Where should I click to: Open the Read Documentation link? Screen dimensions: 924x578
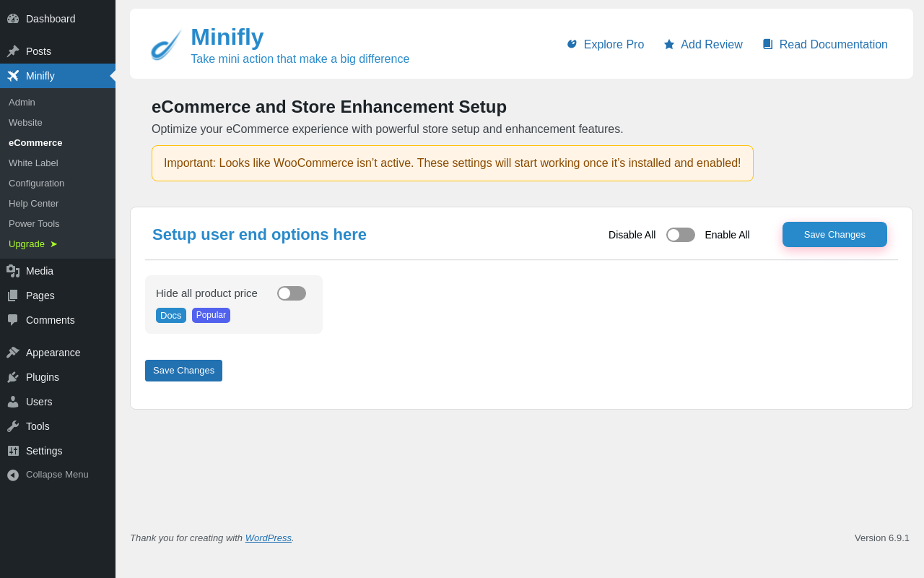[825, 45]
